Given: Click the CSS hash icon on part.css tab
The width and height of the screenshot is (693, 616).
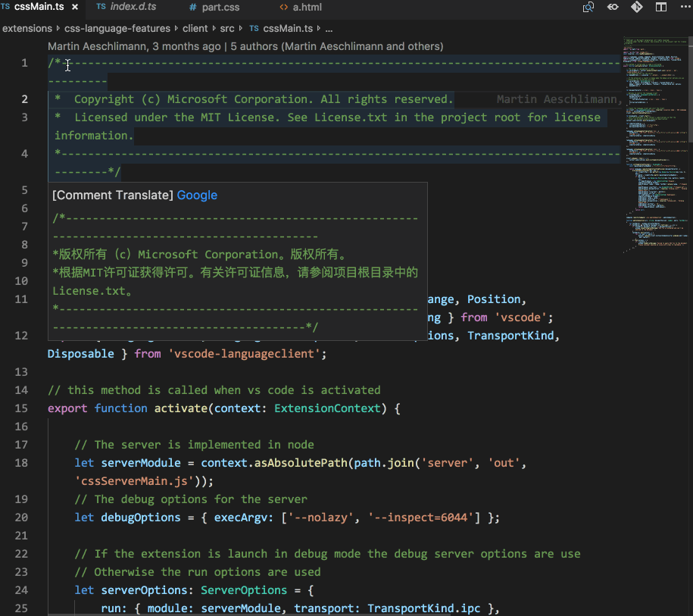Looking at the screenshot, I should click(x=192, y=8).
